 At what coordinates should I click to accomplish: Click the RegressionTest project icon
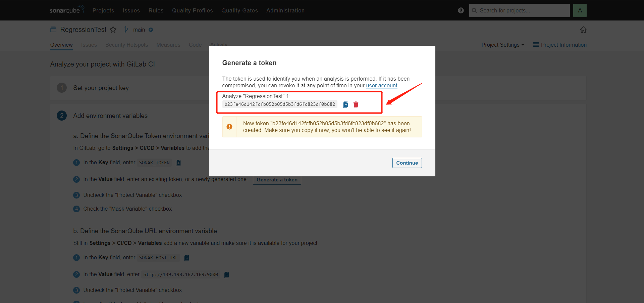click(53, 30)
